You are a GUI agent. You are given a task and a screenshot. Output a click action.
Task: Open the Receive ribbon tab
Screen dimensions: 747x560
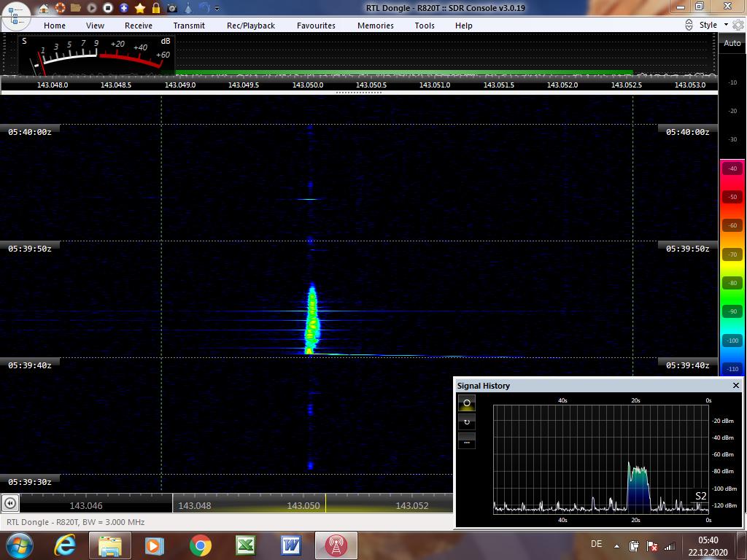pos(139,26)
